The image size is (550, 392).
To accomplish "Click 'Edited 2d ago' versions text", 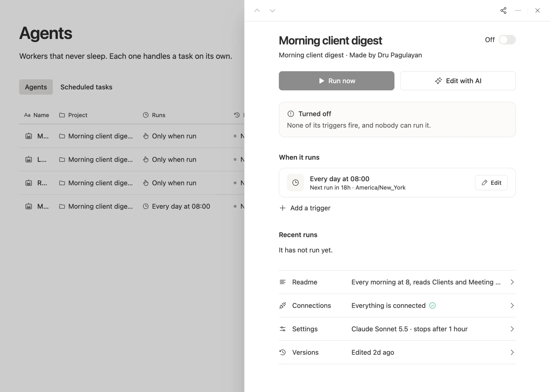I will [x=373, y=352].
